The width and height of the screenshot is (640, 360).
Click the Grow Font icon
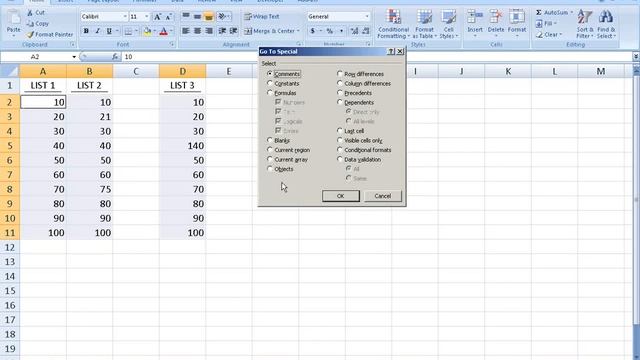pyautogui.click(x=157, y=17)
